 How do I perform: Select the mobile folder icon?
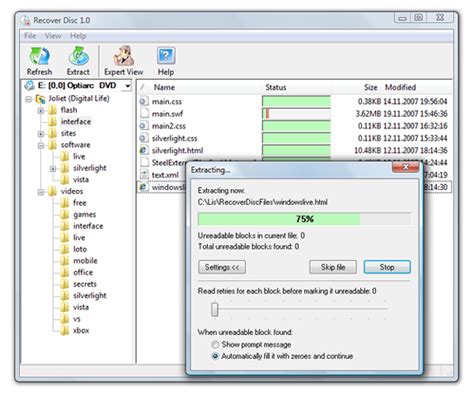(65, 261)
